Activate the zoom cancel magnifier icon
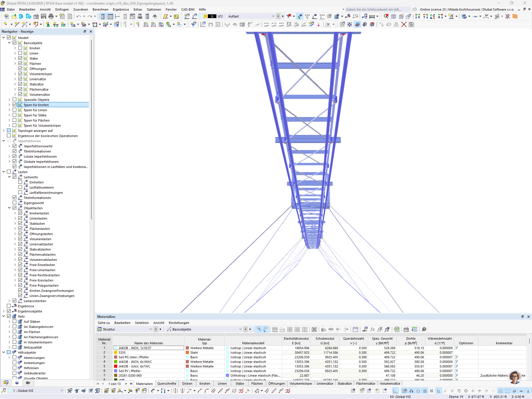The image size is (532, 399). pos(386,16)
